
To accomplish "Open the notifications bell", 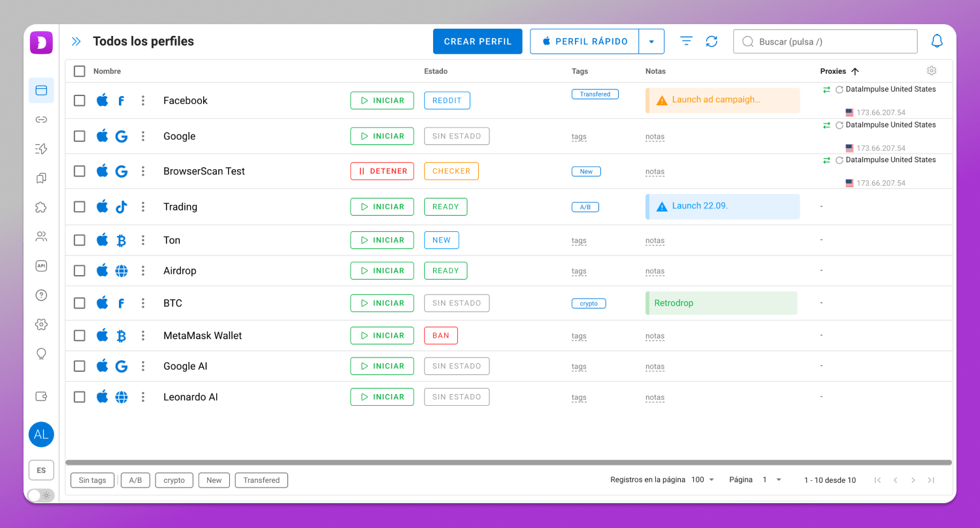I will pyautogui.click(x=937, y=41).
